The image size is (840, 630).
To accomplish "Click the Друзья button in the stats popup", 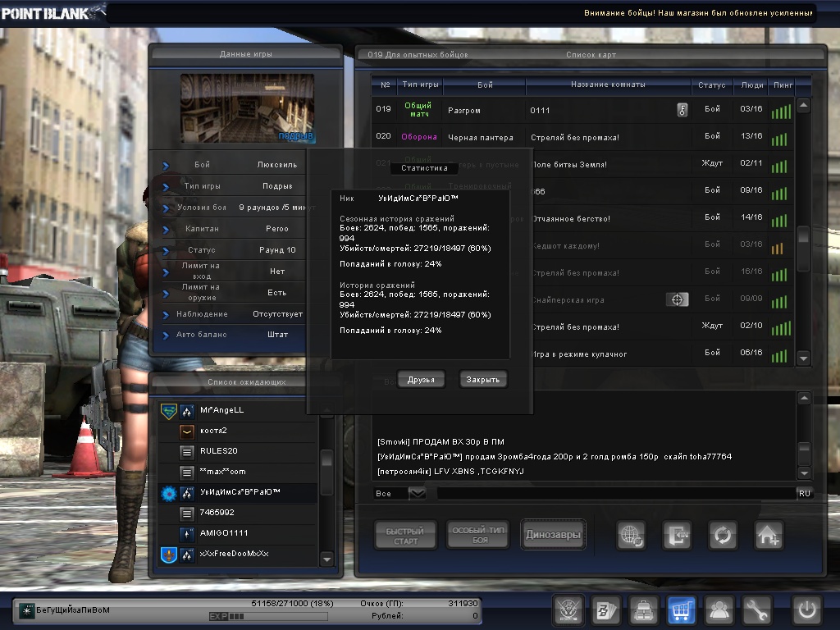I will coord(421,379).
